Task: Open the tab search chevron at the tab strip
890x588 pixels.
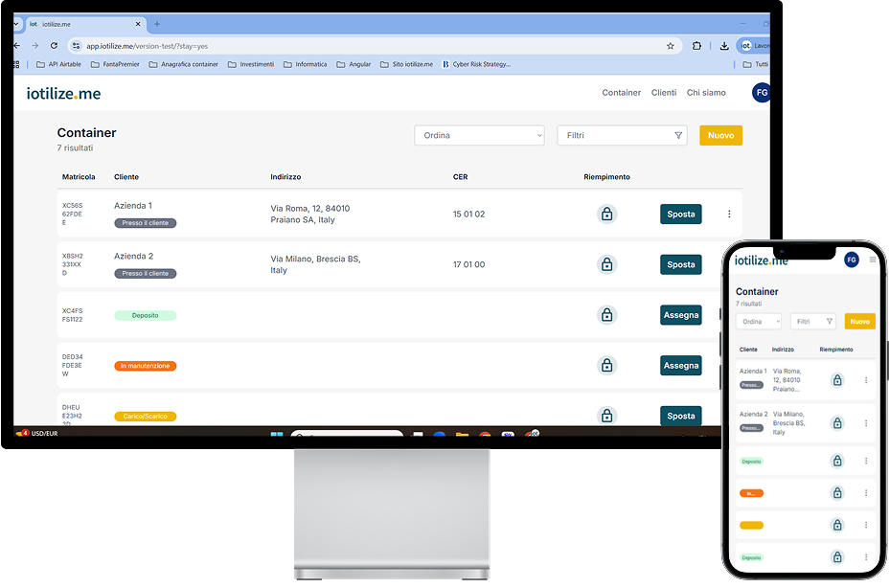Action: click(16, 24)
